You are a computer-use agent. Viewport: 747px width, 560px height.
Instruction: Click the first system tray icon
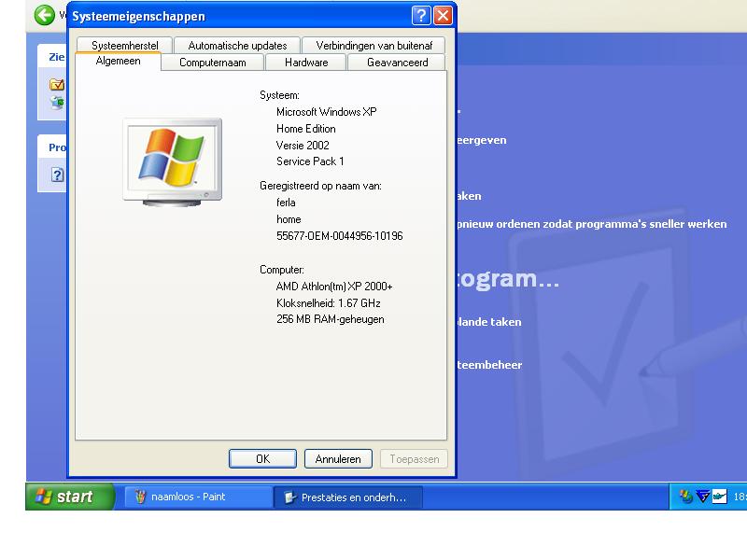coord(686,497)
